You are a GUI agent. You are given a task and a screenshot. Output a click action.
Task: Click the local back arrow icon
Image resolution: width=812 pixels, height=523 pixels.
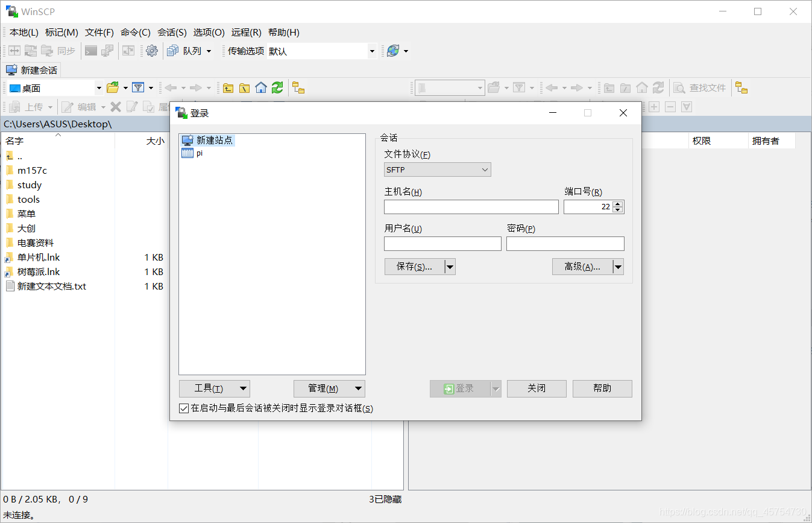(x=171, y=88)
